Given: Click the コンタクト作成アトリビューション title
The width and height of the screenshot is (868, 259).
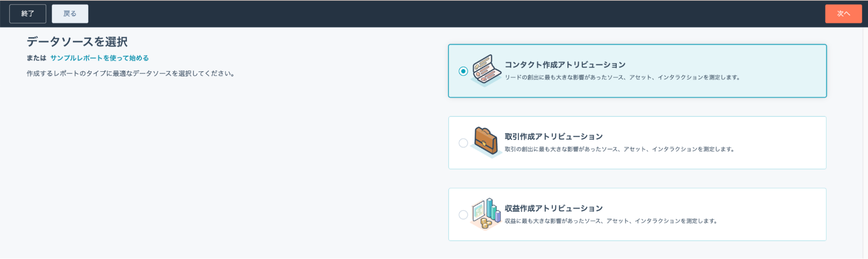Looking at the screenshot, I should tap(565, 65).
